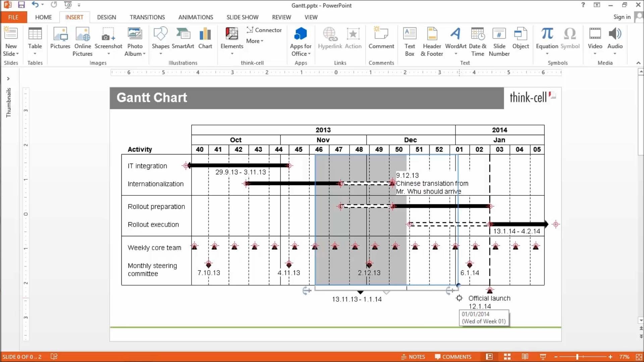Switch to Slide Sorter view
Image resolution: width=644 pixels, height=362 pixels.
[x=507, y=357]
